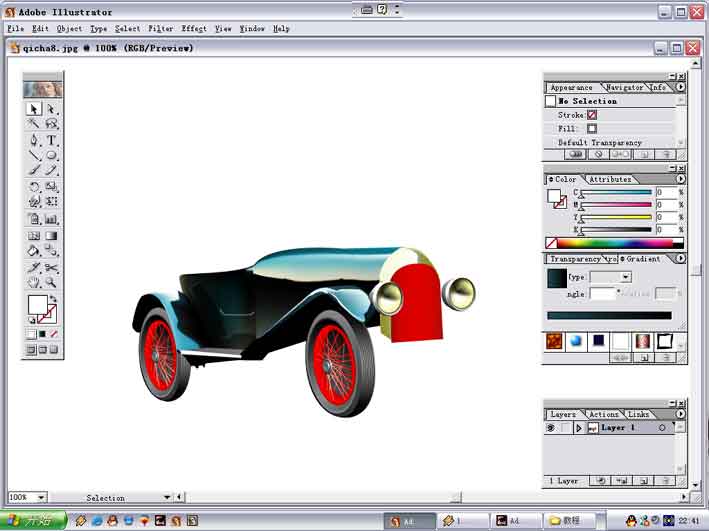709x531 pixels.
Task: Select the Direct Selection arrow tool
Action: (x=52, y=109)
